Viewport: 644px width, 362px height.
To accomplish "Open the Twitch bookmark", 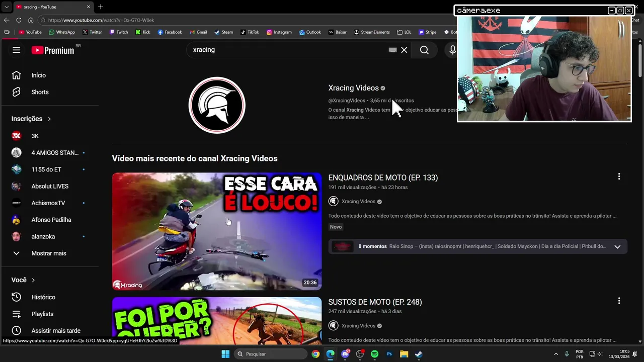I will pos(119,32).
